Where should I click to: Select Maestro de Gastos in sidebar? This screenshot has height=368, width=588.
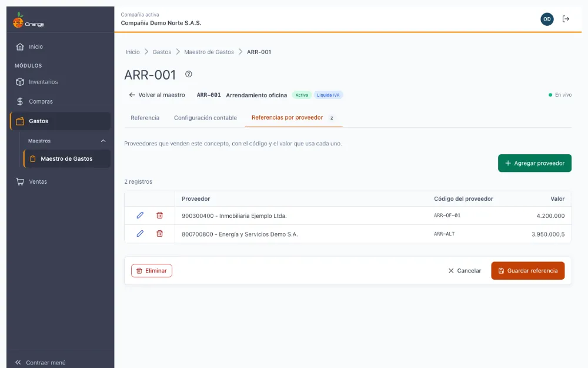[x=67, y=159]
